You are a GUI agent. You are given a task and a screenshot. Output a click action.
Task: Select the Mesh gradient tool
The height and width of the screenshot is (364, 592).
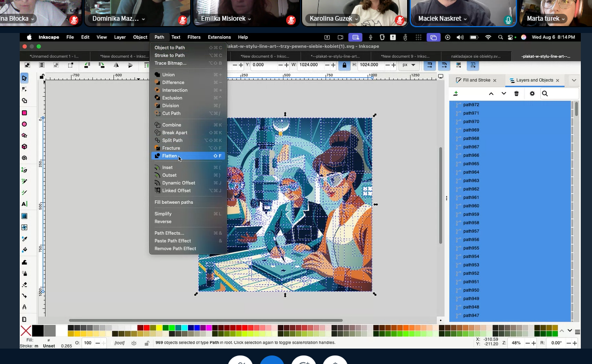pyautogui.click(x=25, y=227)
